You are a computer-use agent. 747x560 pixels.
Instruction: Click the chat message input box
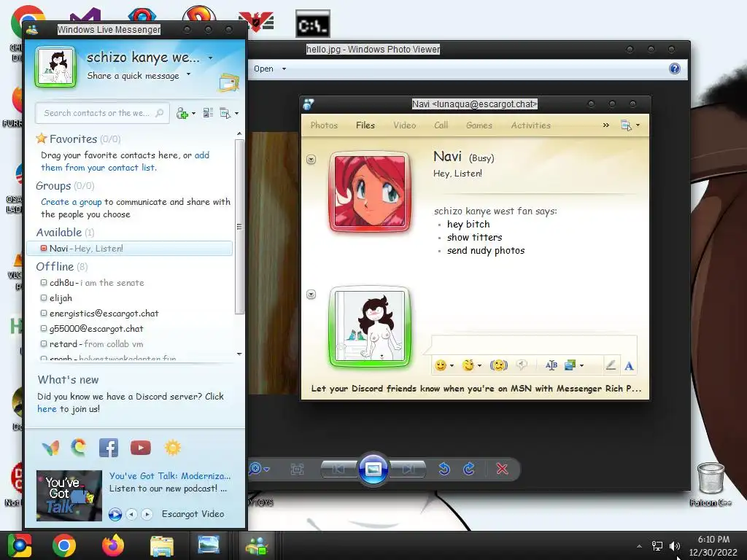[x=533, y=345]
